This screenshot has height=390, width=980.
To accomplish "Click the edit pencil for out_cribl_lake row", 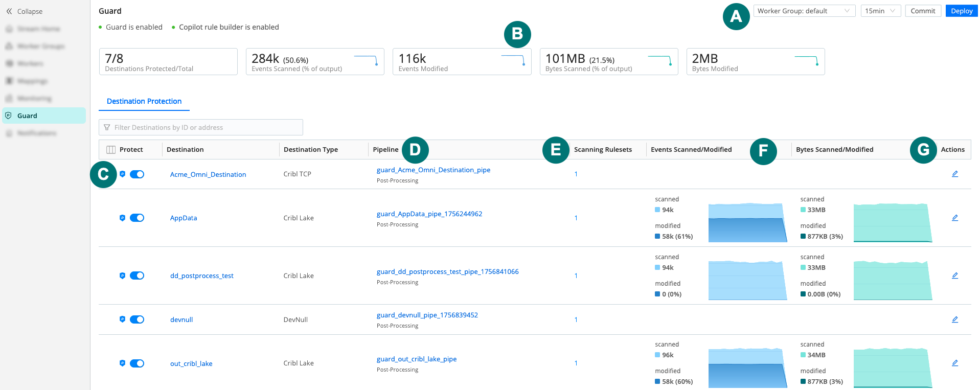I will click(954, 363).
